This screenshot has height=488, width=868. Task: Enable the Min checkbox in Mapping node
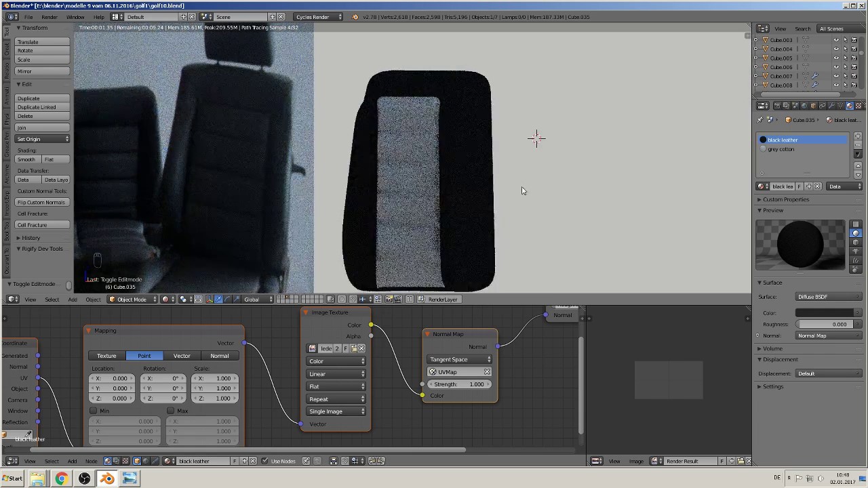pos(94,411)
